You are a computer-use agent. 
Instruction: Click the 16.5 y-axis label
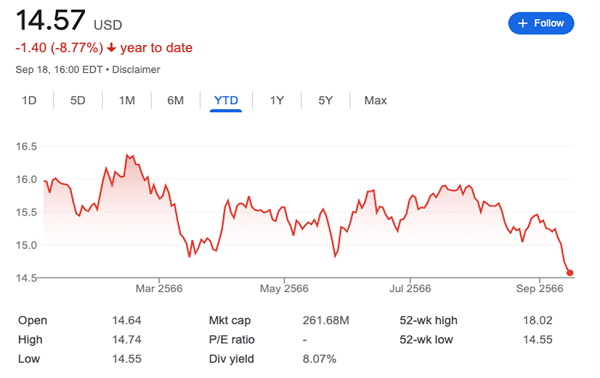[x=26, y=147]
